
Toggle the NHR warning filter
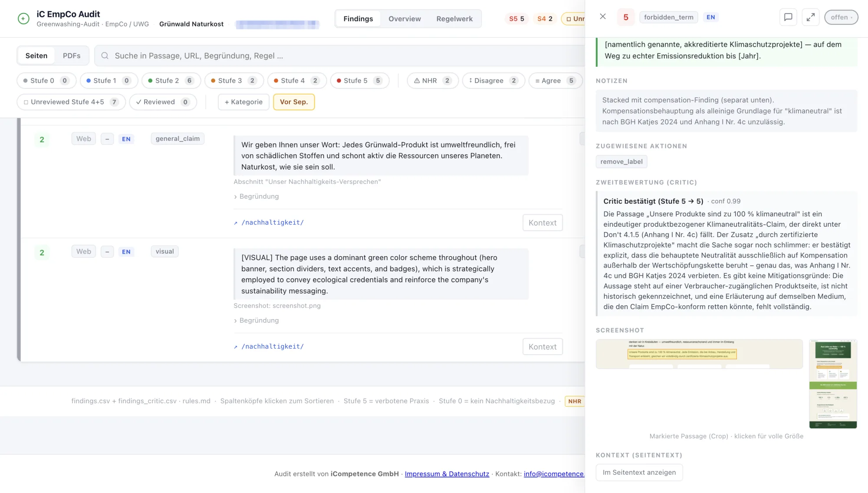433,81
